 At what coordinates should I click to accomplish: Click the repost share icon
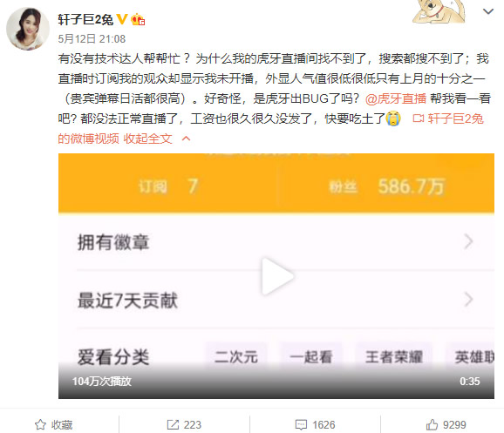[173, 424]
